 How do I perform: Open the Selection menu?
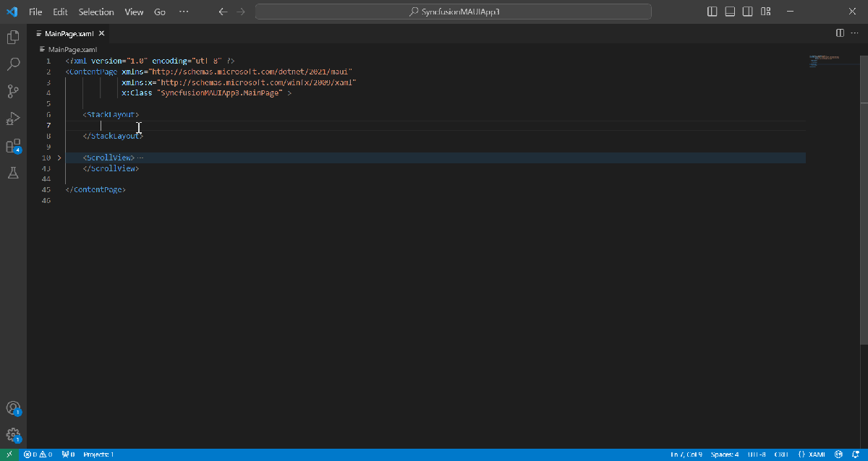coord(96,12)
